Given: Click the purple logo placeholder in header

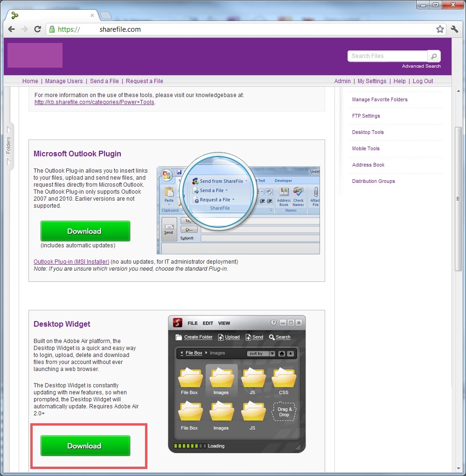Looking at the screenshot, I should pyautogui.click(x=35, y=55).
